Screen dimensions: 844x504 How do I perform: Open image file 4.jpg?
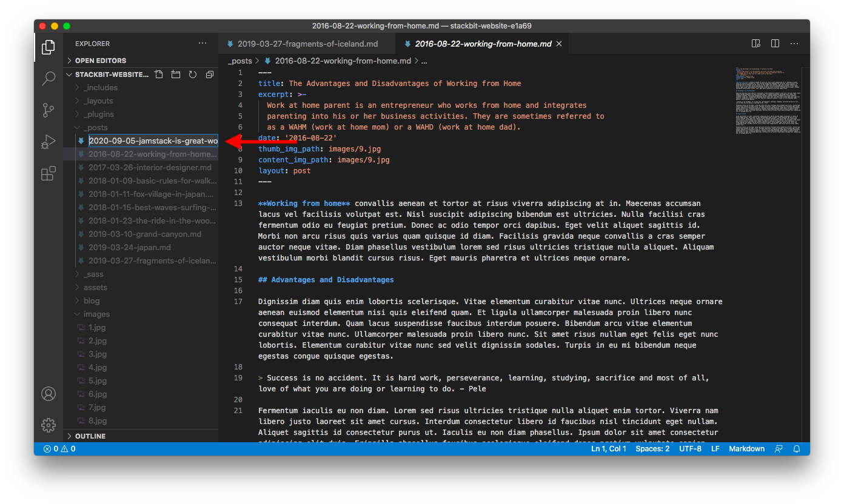pyautogui.click(x=141, y=367)
